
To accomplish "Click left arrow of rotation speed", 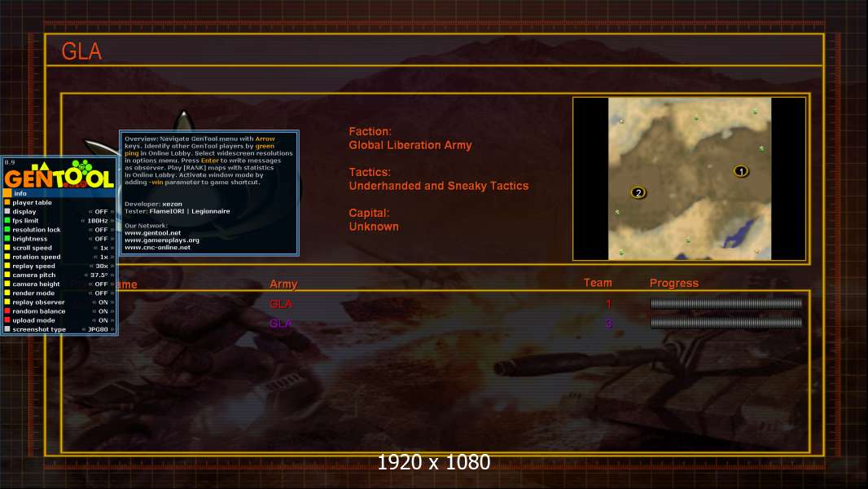I will click(x=95, y=257).
